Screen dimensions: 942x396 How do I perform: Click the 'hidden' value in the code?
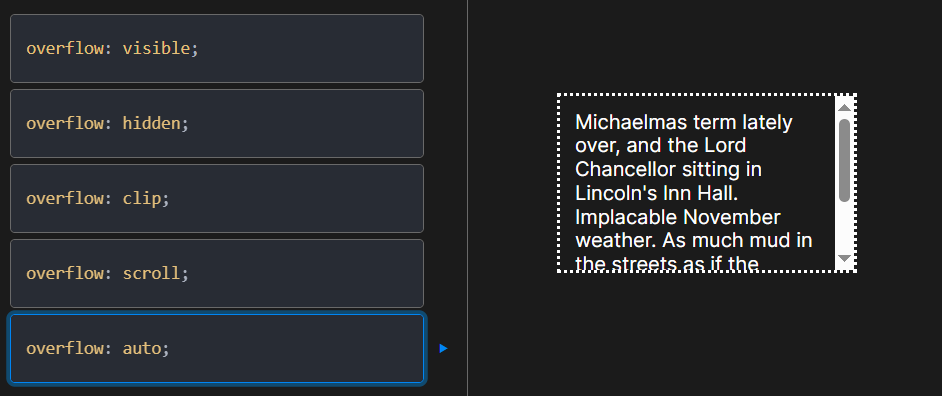coord(151,123)
